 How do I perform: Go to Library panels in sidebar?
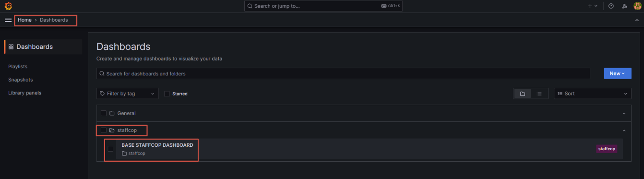click(x=25, y=93)
